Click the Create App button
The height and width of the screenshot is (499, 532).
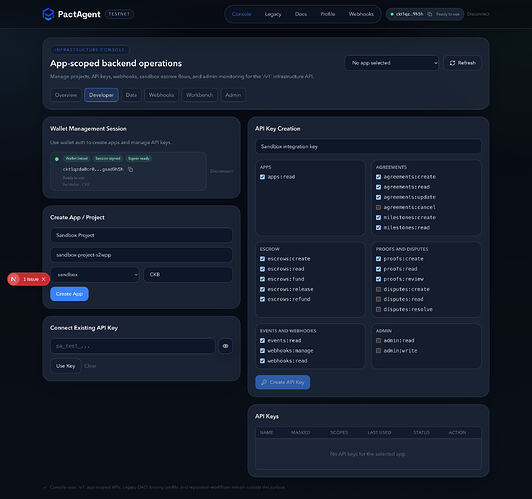coord(70,294)
